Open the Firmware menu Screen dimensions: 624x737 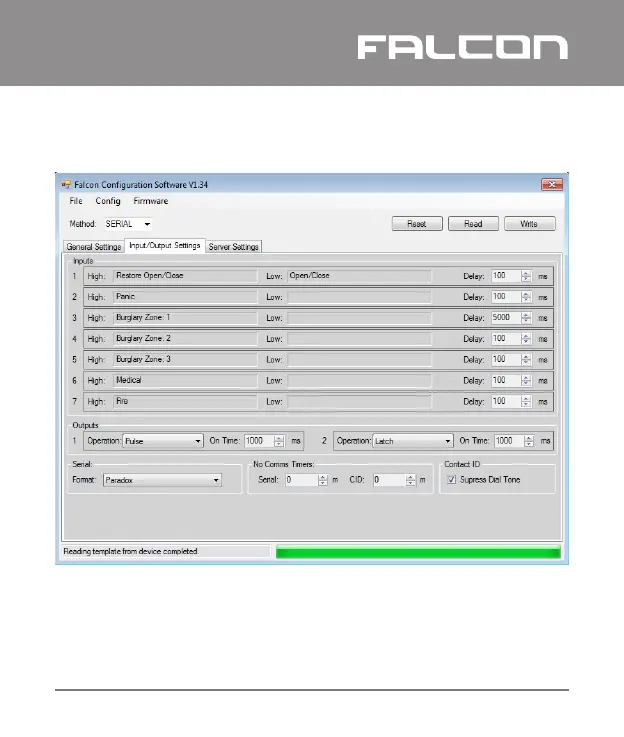click(x=151, y=201)
